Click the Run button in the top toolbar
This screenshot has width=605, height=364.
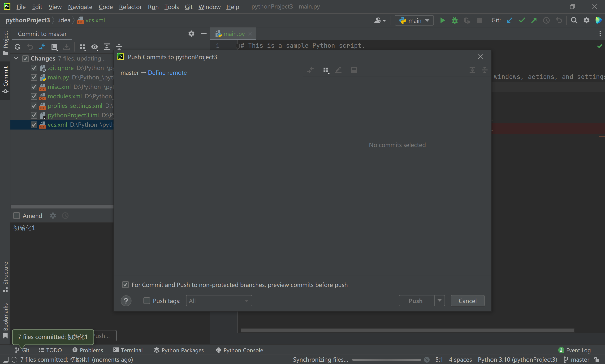coord(442,20)
